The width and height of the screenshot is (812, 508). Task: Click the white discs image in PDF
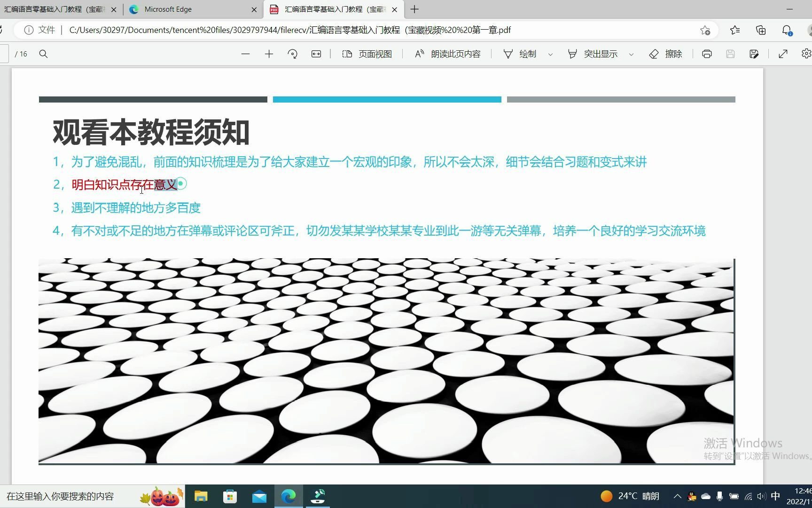pos(386,361)
